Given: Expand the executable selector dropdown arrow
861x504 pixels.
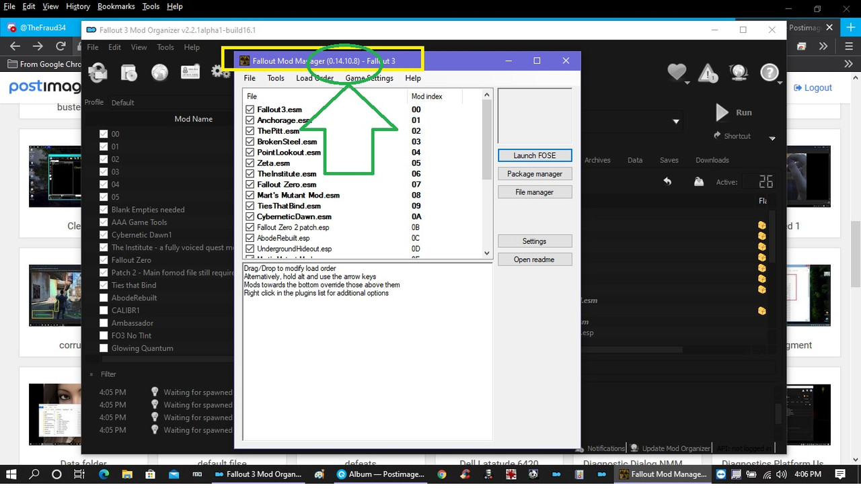Looking at the screenshot, I should [x=676, y=122].
